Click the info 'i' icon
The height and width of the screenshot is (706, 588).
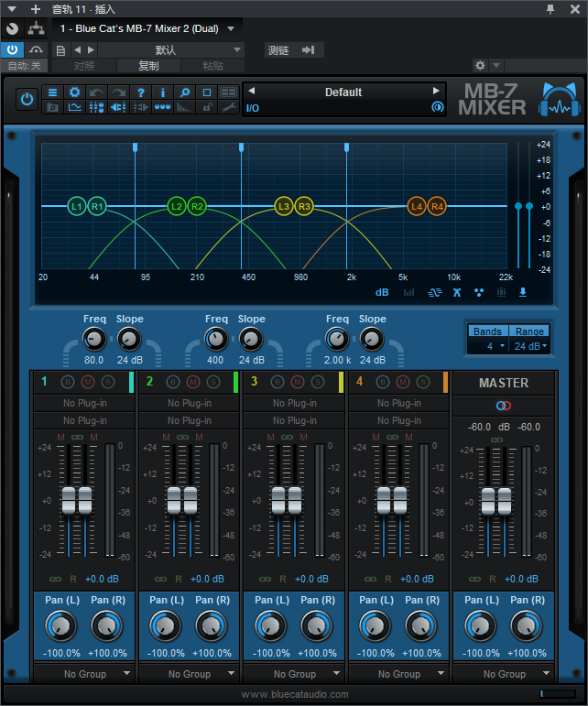coord(162,92)
